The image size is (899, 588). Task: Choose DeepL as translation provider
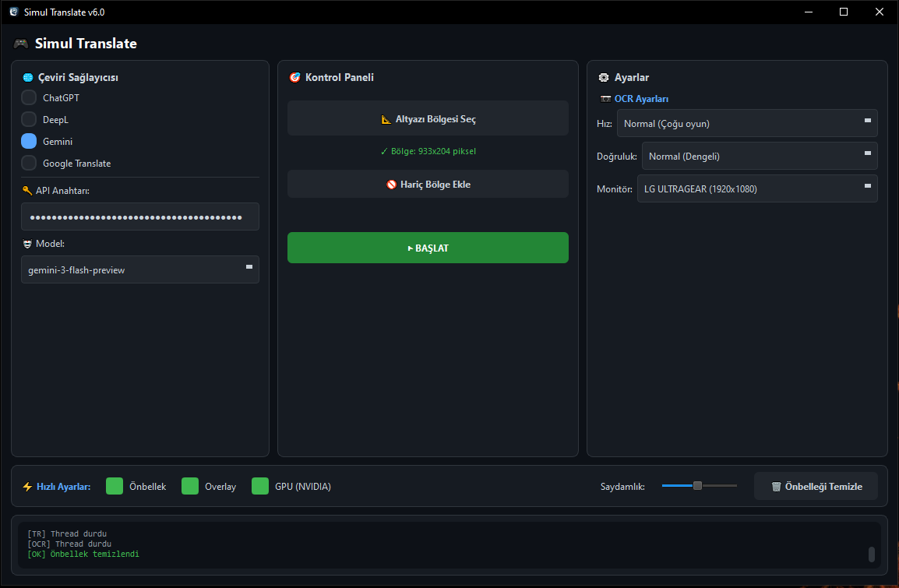tap(29, 120)
